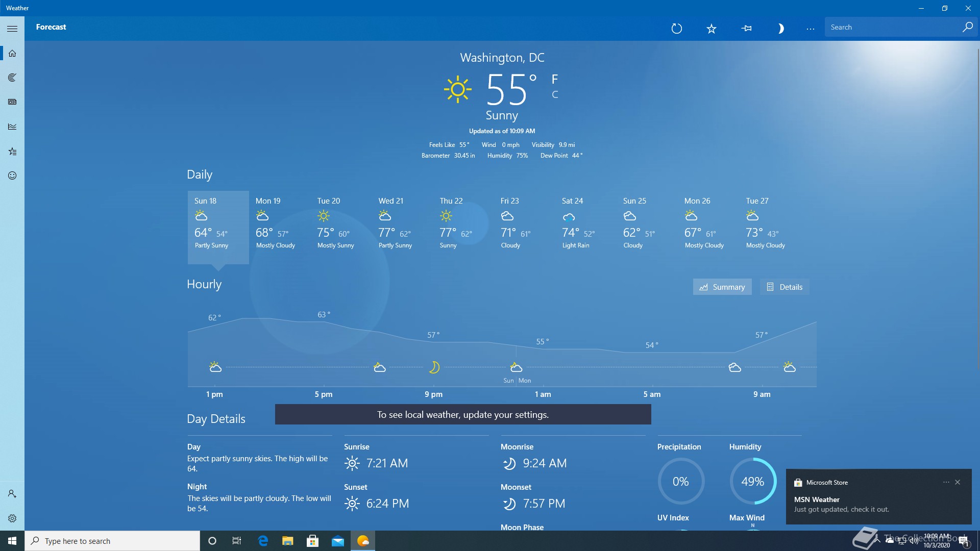Click the 9 pm moon icon on chart
Viewport: 980px width, 551px height.
tap(434, 367)
